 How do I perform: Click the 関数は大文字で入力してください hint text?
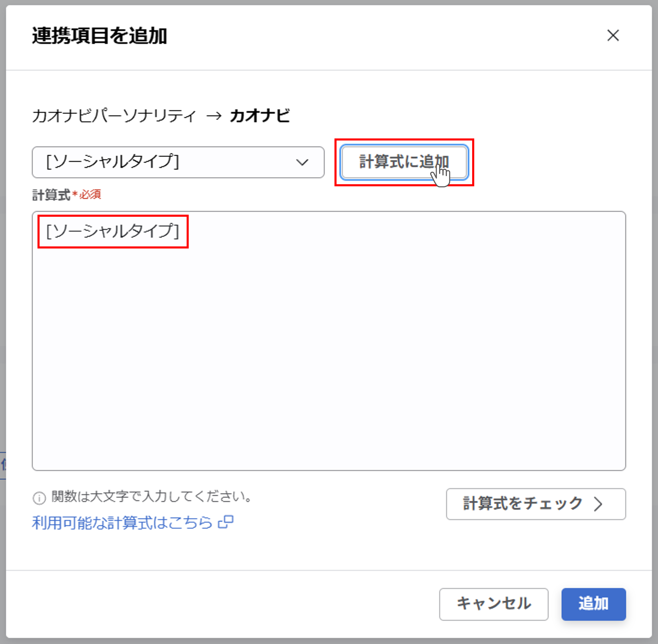[x=151, y=496]
